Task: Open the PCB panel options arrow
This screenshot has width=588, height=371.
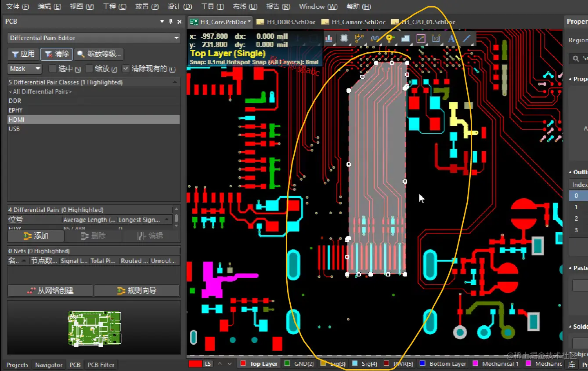Action: [162, 22]
